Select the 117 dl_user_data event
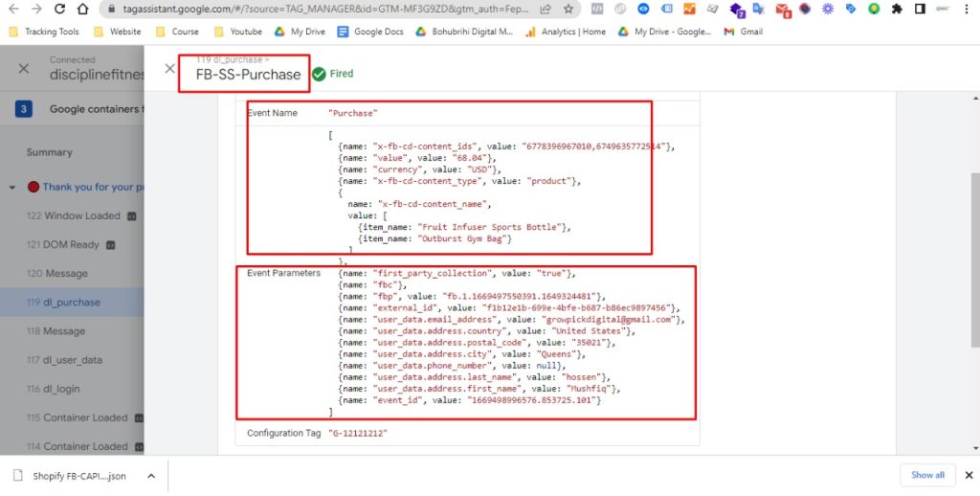This screenshot has height=496, width=980. tap(74, 360)
